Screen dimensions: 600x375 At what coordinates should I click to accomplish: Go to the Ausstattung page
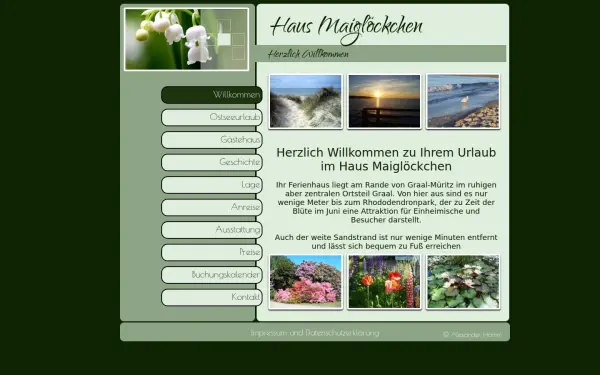tap(212, 230)
